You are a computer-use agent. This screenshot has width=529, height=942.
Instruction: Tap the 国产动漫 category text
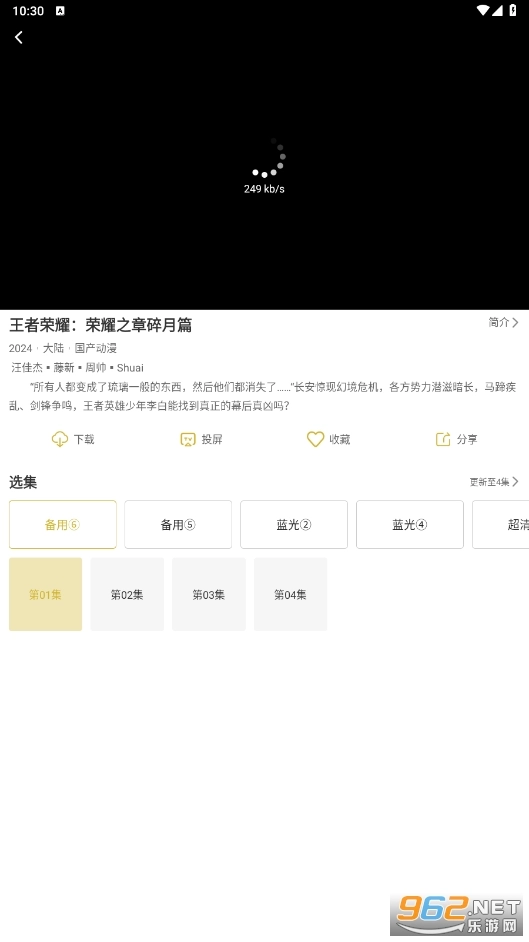click(95, 348)
